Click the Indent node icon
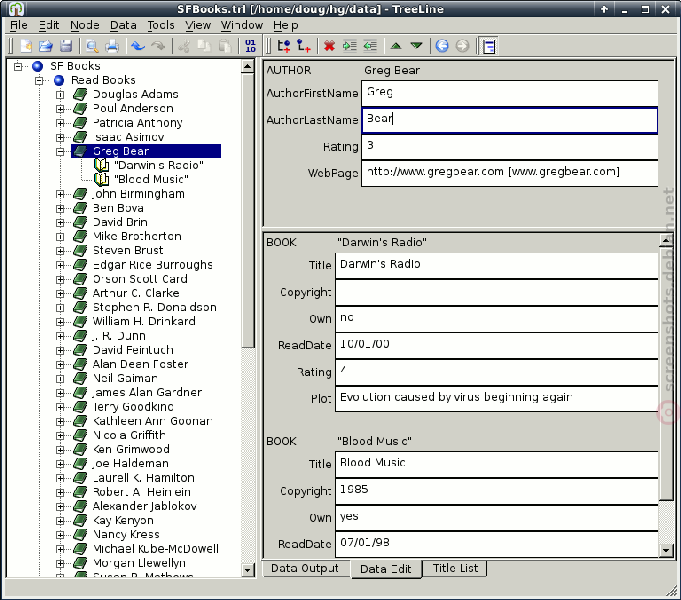Image resolution: width=681 pixels, height=600 pixels. [x=350, y=46]
